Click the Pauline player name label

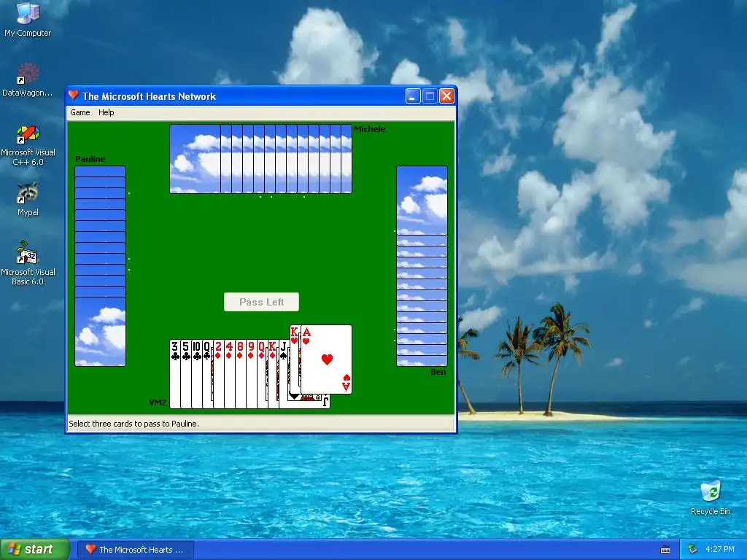click(x=90, y=159)
